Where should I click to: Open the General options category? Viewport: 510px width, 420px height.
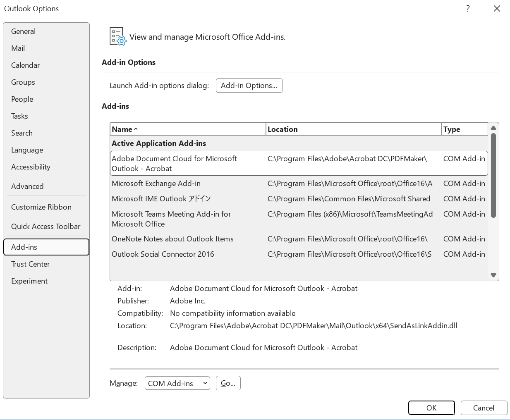coord(46,31)
